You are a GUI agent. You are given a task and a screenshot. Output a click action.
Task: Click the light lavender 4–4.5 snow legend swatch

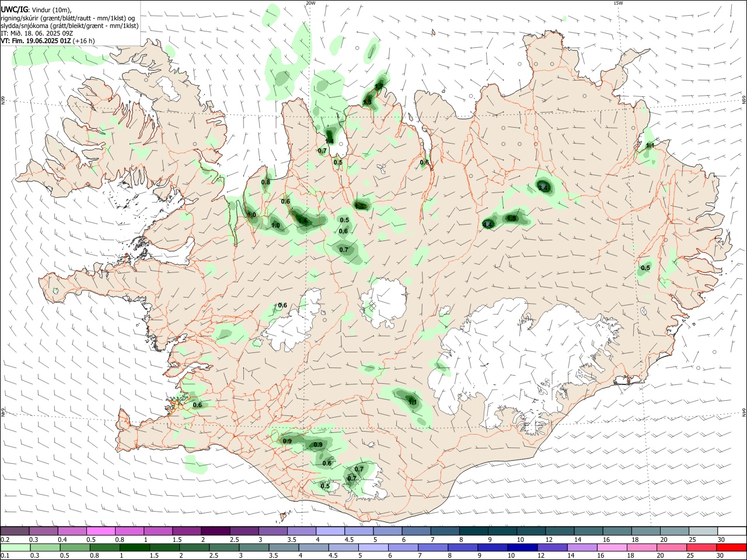click(330, 531)
